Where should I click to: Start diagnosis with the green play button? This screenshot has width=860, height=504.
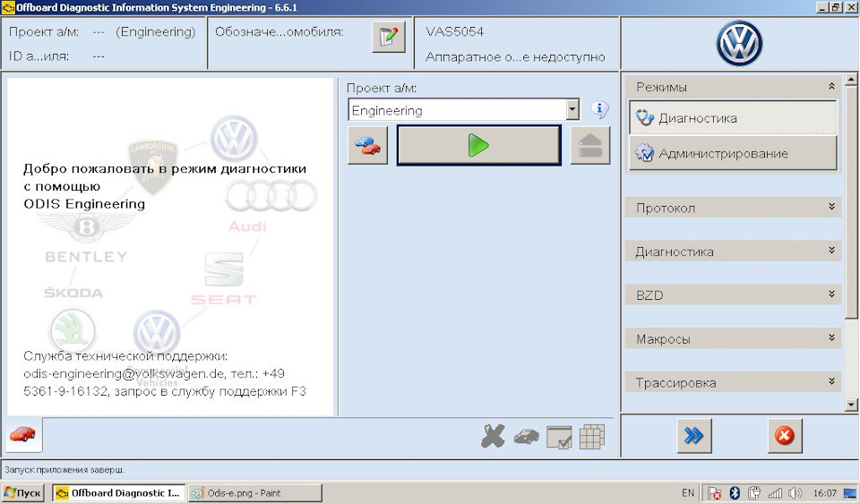click(x=478, y=146)
